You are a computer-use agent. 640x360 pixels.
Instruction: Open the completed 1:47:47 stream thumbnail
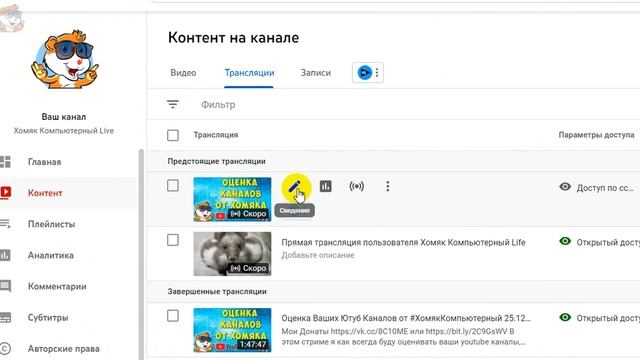click(x=232, y=330)
